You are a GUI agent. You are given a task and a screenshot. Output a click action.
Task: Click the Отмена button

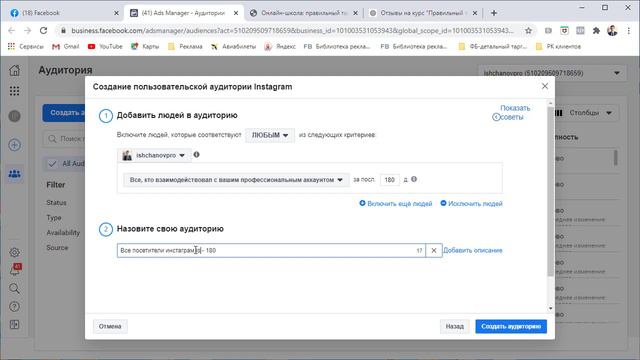pyautogui.click(x=110, y=326)
